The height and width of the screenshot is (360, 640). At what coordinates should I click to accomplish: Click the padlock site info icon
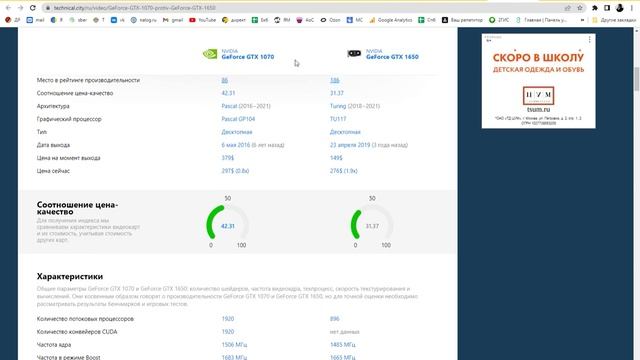coord(48,8)
